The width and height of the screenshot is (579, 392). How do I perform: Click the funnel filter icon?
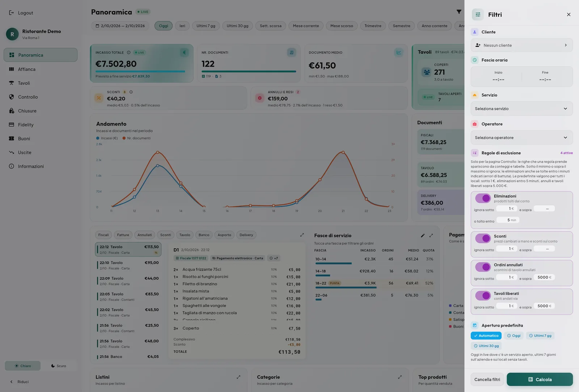[x=459, y=12]
